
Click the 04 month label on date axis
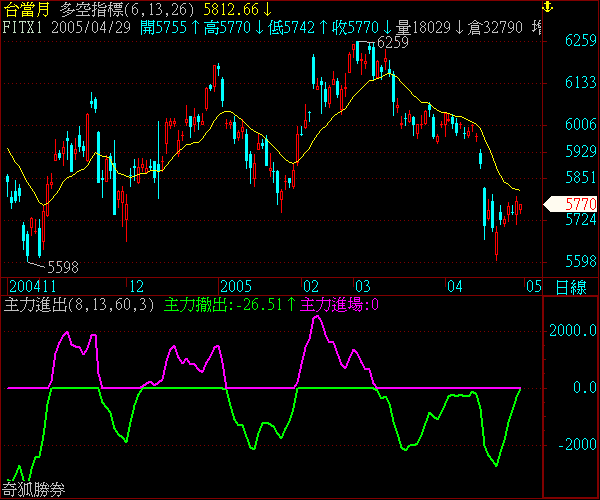[454, 286]
